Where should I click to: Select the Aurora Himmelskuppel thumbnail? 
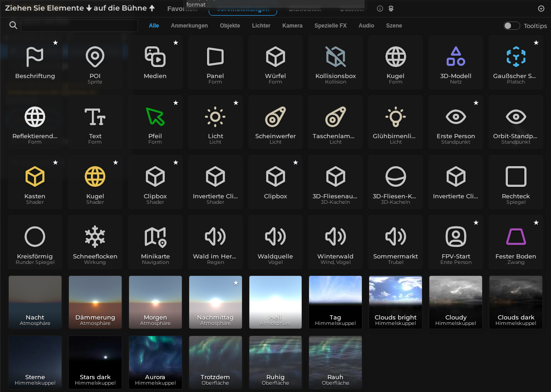coord(155,362)
